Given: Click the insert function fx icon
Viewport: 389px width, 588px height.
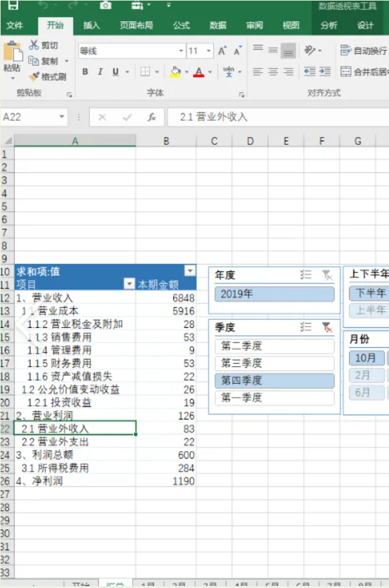Looking at the screenshot, I should pyautogui.click(x=152, y=118).
